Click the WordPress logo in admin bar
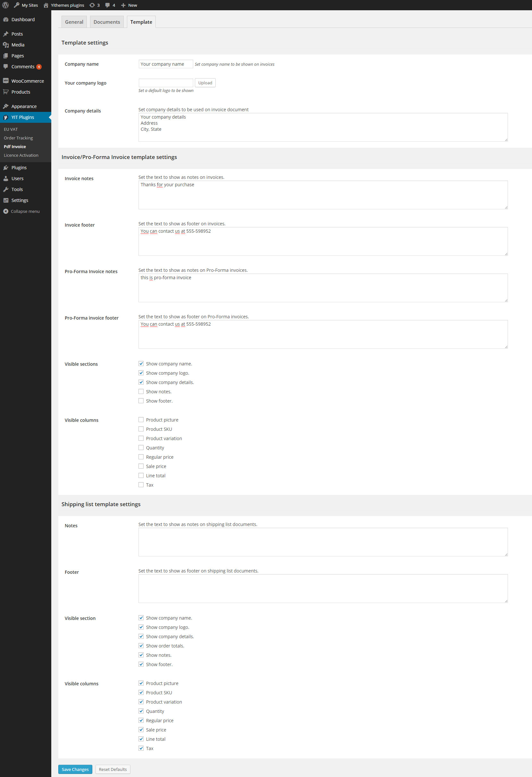This screenshot has height=777, width=532. point(5,5)
